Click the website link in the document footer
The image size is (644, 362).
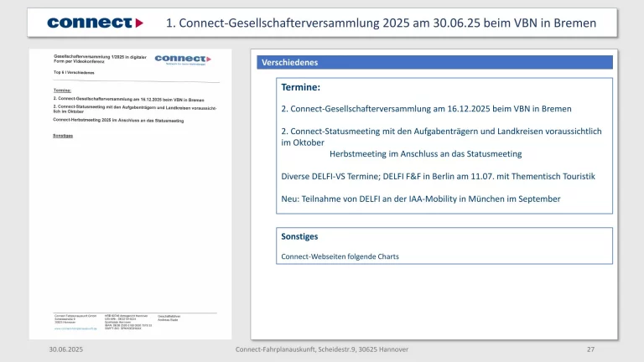click(x=75, y=328)
